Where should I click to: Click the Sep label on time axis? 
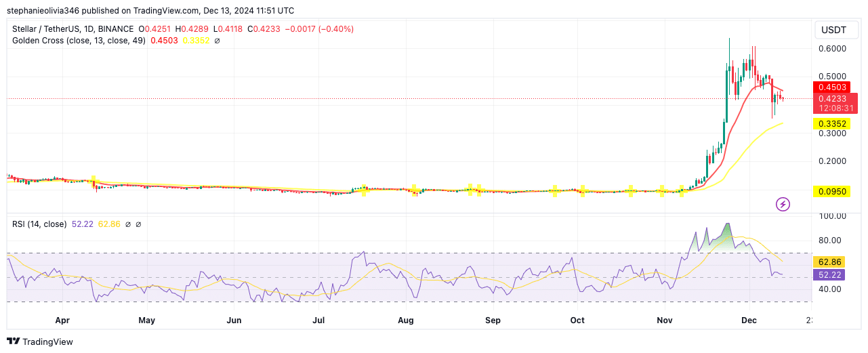pos(493,320)
